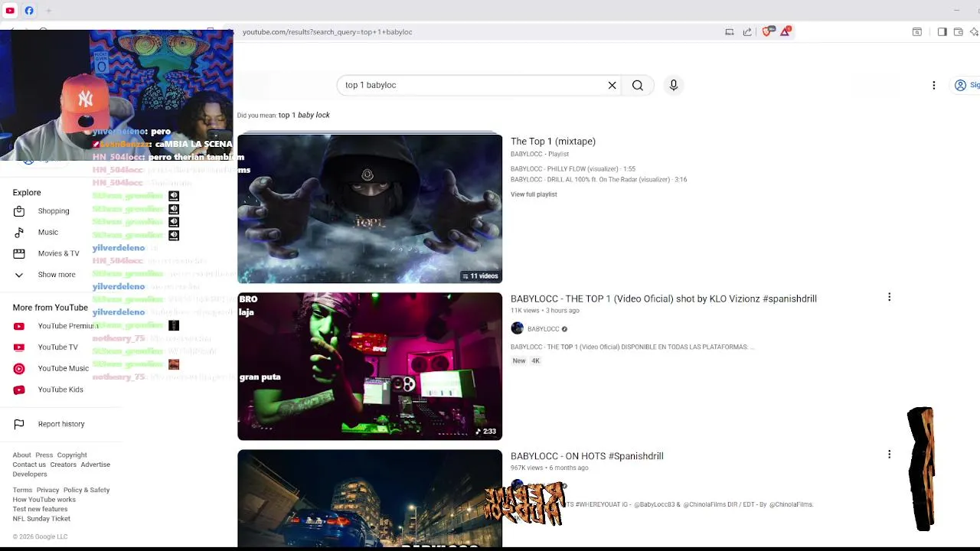
Task: Play BABYLOCC - DRILL AL 100% track
Action: pyautogui.click(x=599, y=180)
